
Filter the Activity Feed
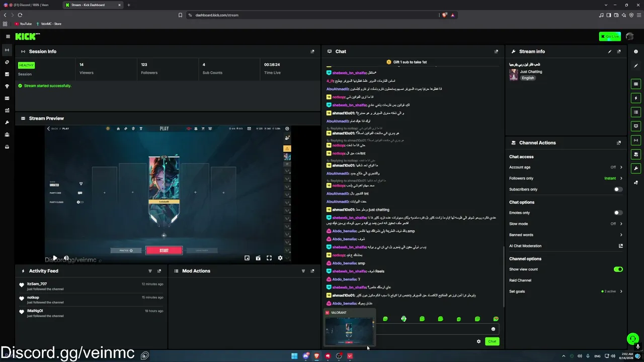[150, 271]
